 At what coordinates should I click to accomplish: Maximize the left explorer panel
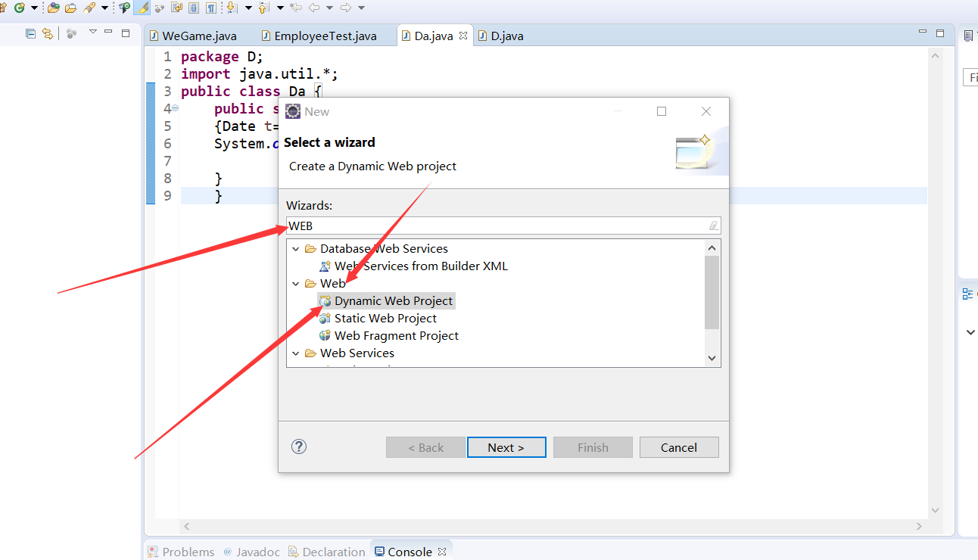(126, 33)
